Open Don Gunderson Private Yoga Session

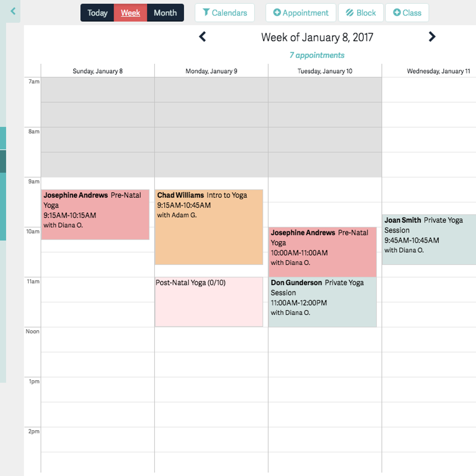click(322, 302)
